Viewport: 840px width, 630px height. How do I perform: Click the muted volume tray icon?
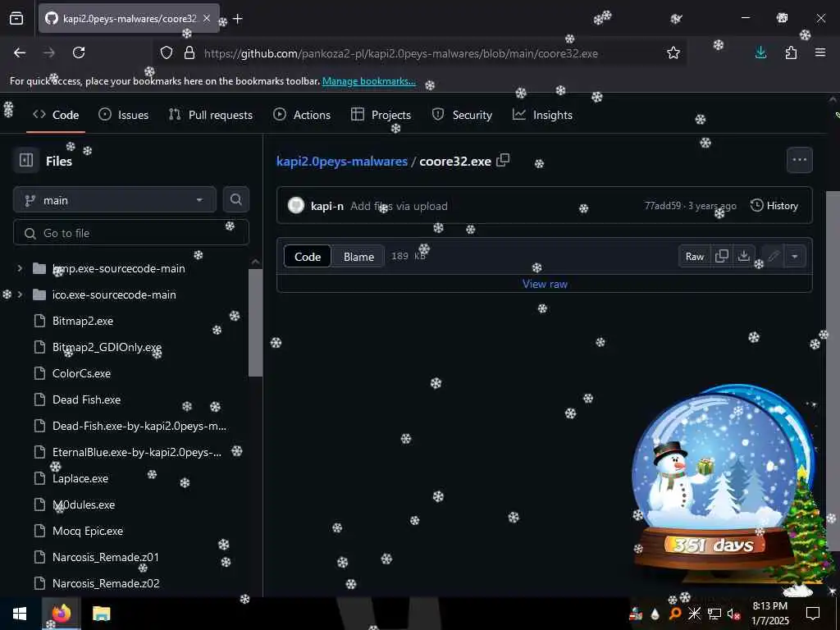(733, 614)
